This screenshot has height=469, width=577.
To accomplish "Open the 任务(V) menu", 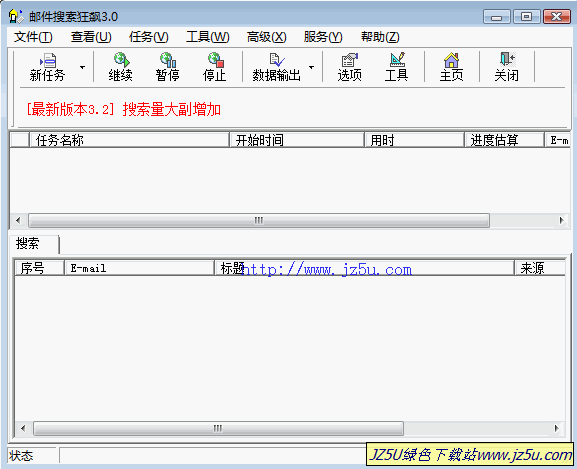I will (149, 37).
